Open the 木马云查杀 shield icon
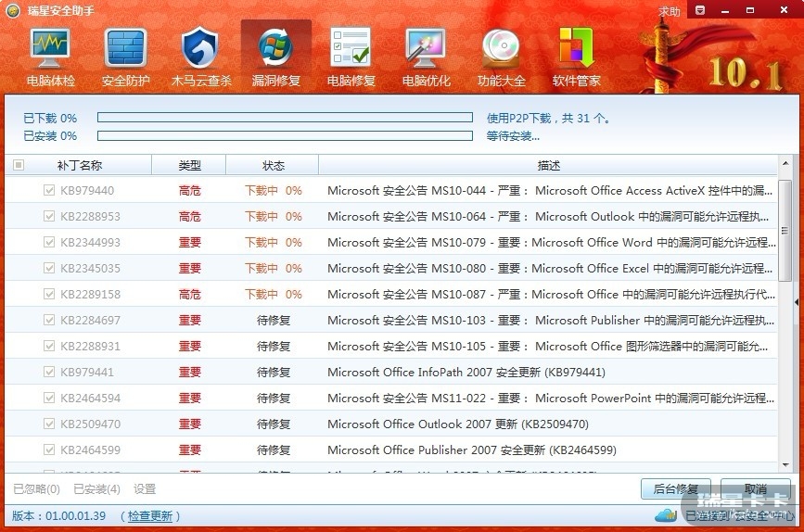 (x=201, y=57)
